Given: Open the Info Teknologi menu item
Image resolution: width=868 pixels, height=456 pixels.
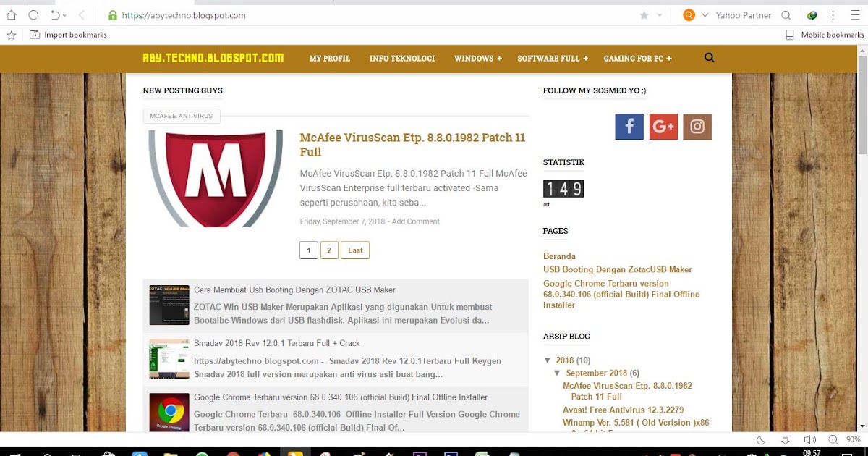Looking at the screenshot, I should (x=402, y=59).
